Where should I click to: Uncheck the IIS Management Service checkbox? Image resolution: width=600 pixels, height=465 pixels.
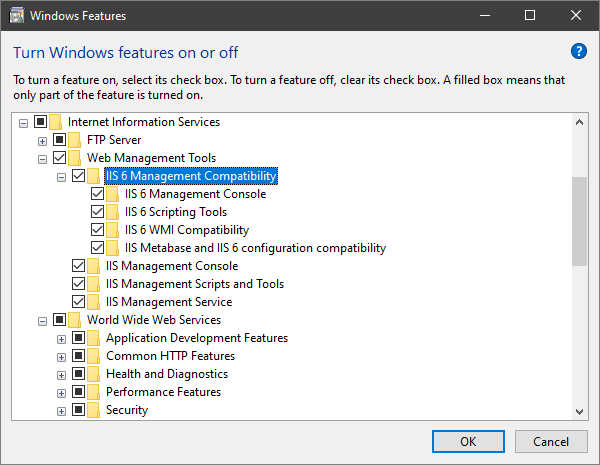click(x=78, y=302)
